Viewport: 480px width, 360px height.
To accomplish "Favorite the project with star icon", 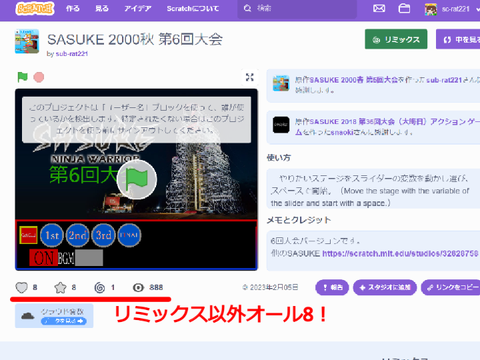I will tap(60, 287).
